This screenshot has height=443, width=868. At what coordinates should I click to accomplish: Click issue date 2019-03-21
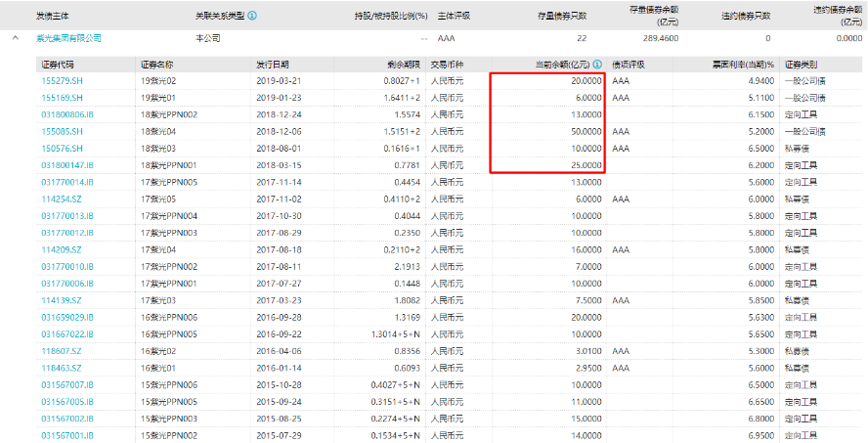279,81
